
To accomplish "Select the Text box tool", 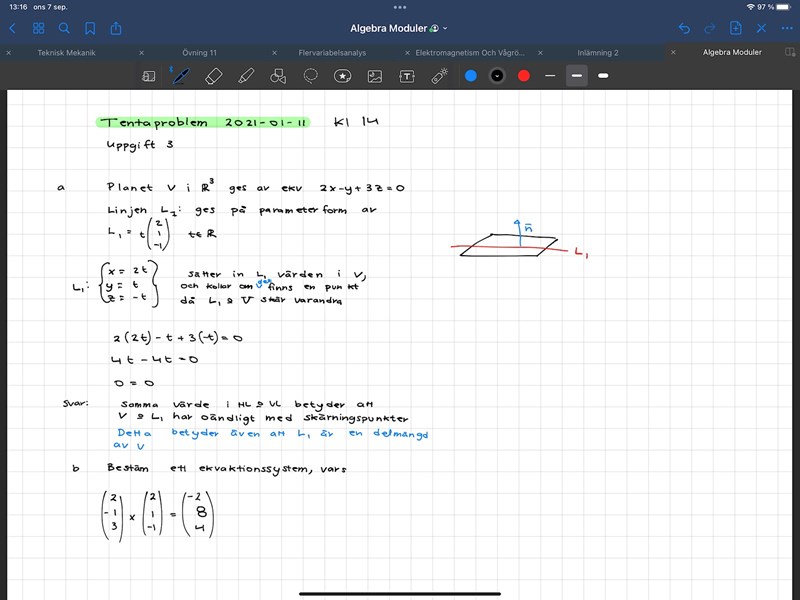I will tap(407, 75).
